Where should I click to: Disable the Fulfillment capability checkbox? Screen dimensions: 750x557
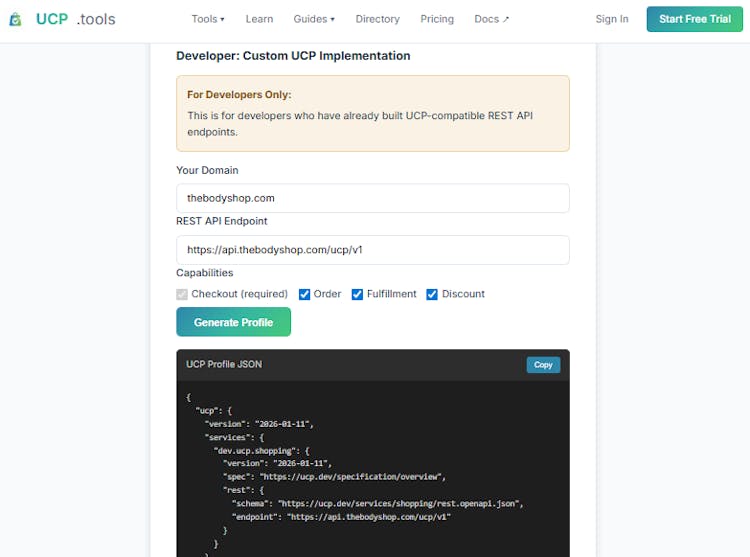(x=357, y=294)
